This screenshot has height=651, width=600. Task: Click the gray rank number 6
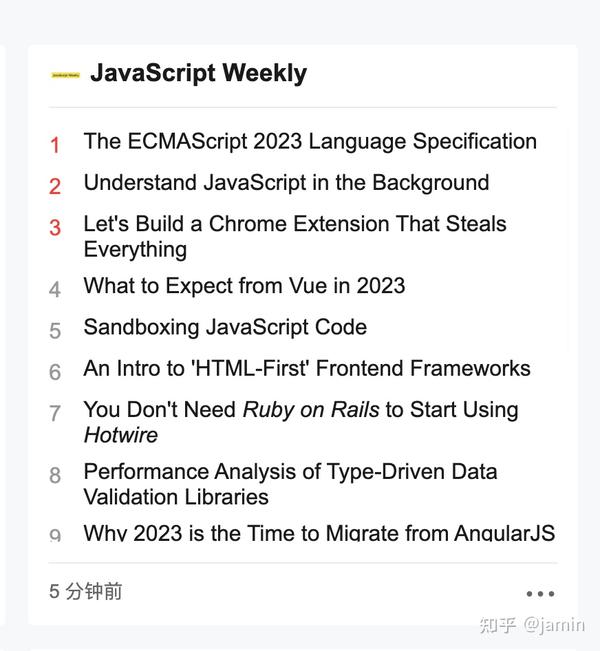click(55, 372)
